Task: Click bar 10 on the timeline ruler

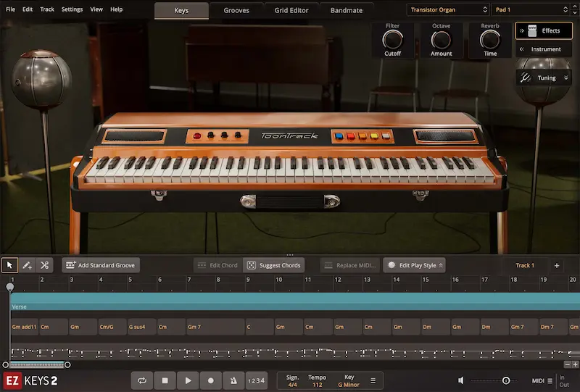Action: click(x=279, y=280)
